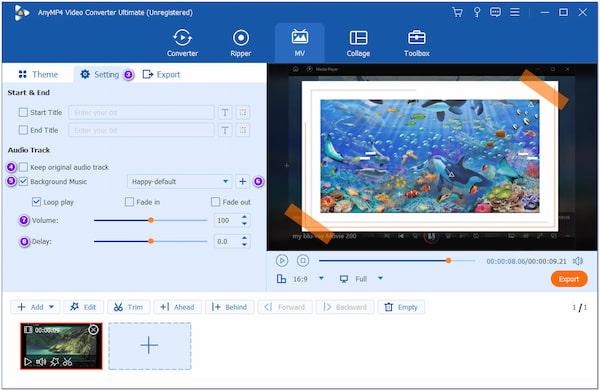Viewport: 600px width, 391px height.
Task: Add background music with plus icon
Action: pos(243,181)
